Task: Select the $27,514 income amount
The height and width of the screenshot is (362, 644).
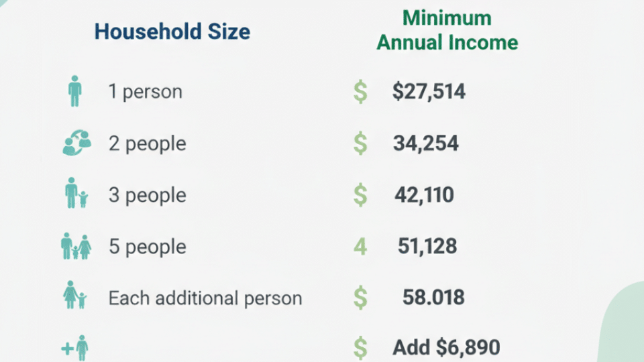Action: click(429, 92)
